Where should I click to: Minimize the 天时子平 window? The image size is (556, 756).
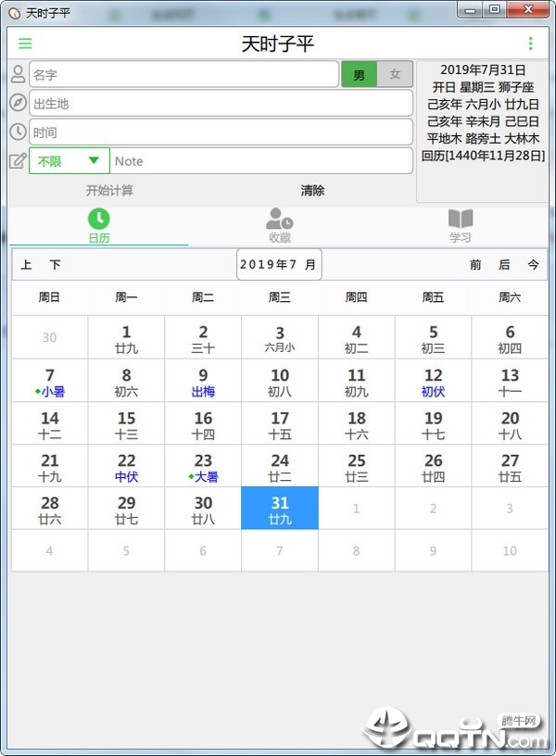(471, 9)
